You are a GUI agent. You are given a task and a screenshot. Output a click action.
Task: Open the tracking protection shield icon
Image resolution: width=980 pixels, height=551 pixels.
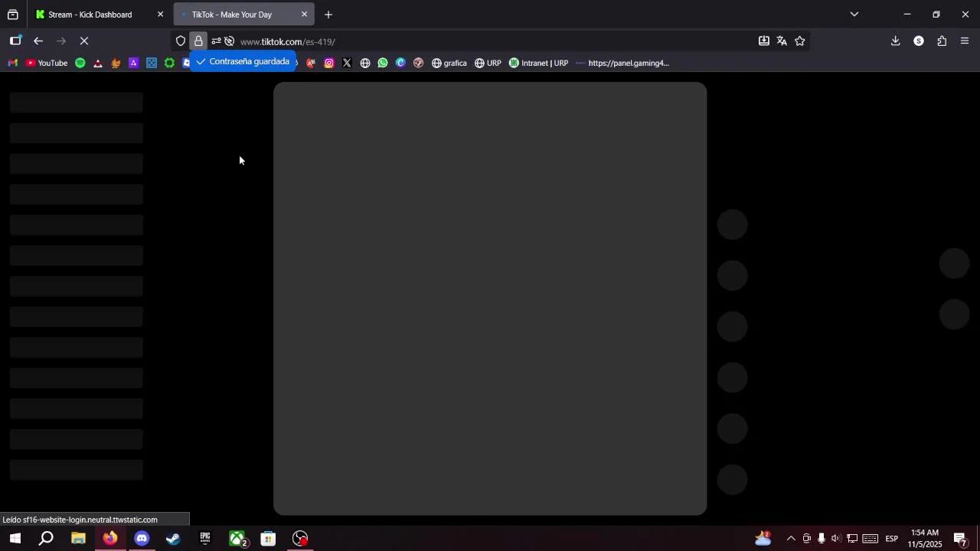[181, 41]
